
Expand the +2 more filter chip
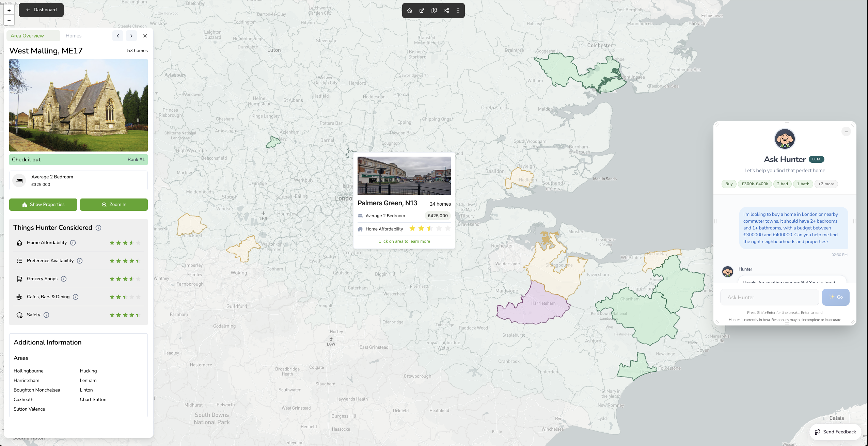tap(826, 184)
